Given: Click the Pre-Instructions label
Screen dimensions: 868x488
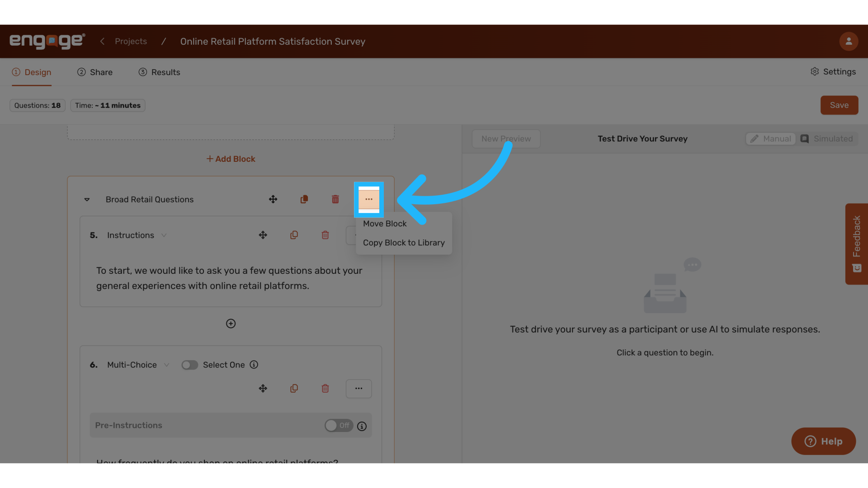Looking at the screenshot, I should click(x=128, y=426).
